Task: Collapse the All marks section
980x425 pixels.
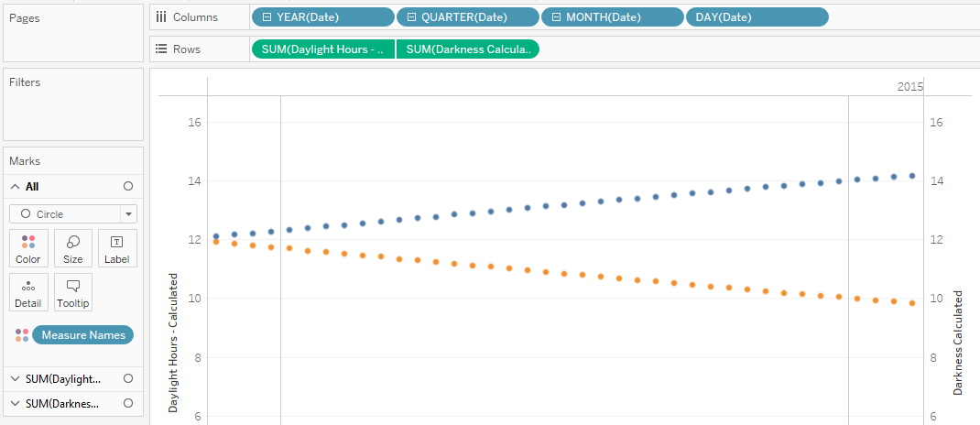Action: click(15, 186)
